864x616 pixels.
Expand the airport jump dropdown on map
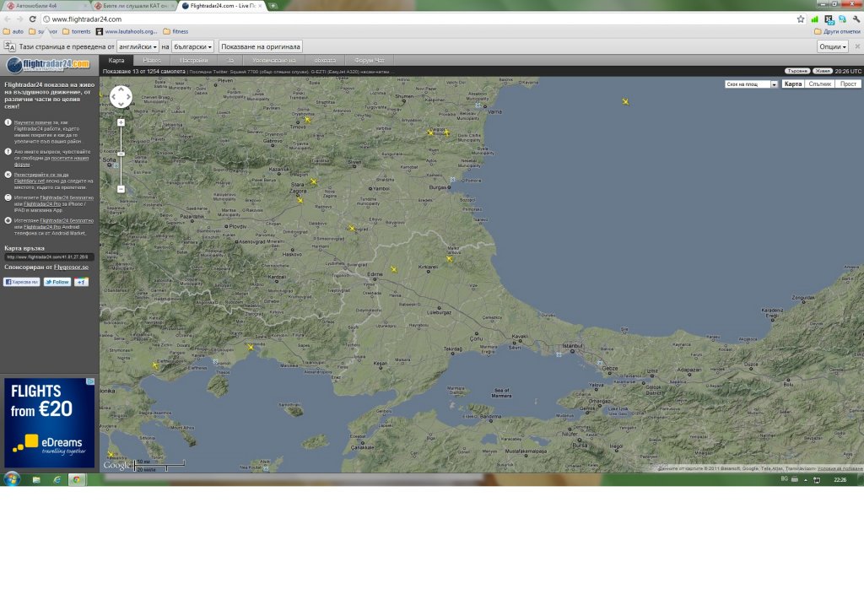[751, 84]
